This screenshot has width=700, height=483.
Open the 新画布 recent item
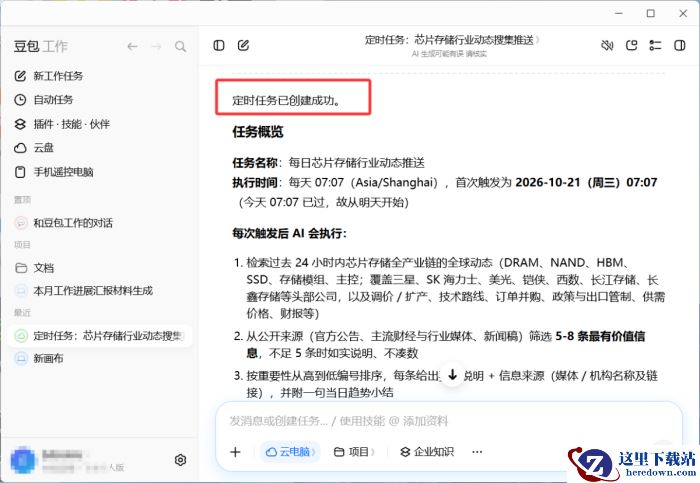tap(39, 358)
